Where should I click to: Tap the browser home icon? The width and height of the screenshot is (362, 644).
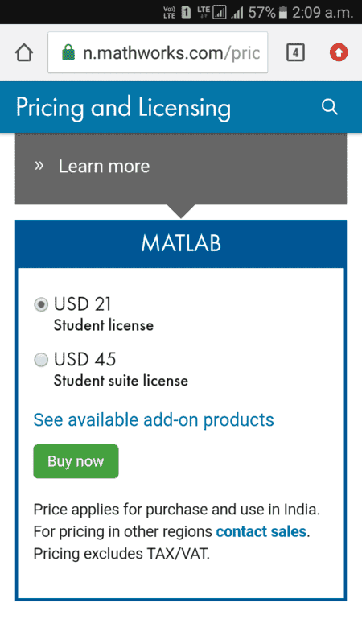[x=24, y=53]
